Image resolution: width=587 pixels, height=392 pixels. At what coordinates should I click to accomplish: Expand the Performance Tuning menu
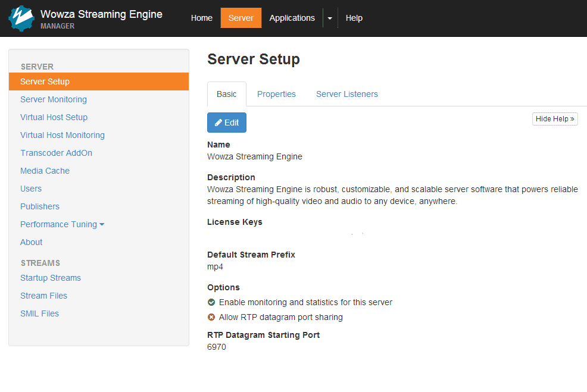(62, 224)
